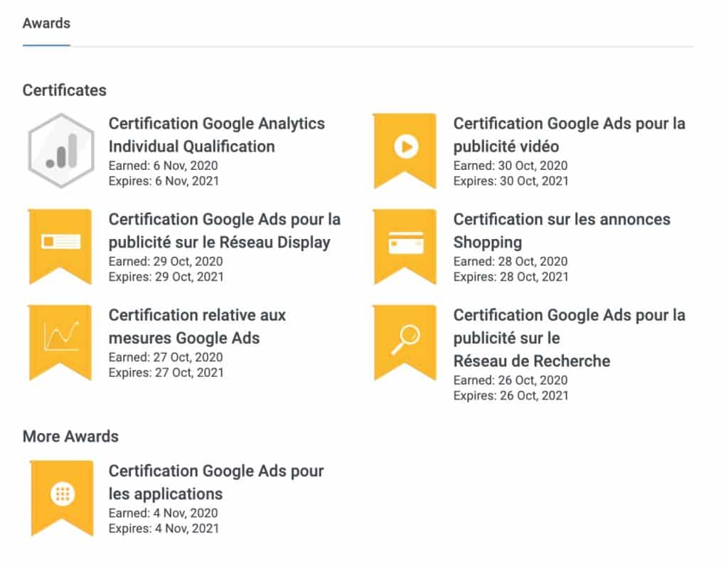The height and width of the screenshot is (571, 728).
Task: Open Certification publicité sur le Réseau Display title
Action: [224, 230]
